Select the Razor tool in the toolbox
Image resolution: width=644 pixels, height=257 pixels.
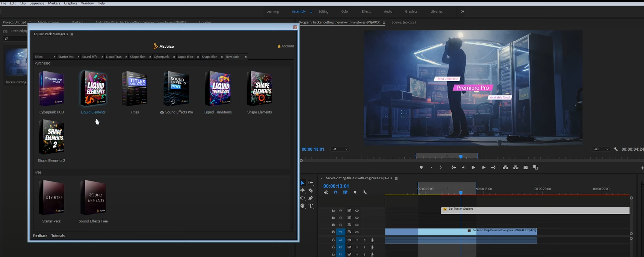(311, 190)
